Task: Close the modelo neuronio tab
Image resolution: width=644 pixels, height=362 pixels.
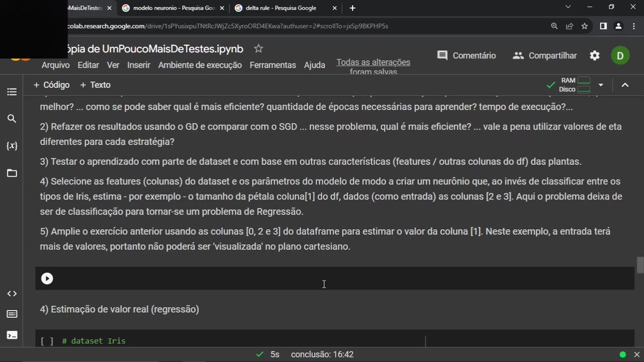Action: tap(222, 8)
